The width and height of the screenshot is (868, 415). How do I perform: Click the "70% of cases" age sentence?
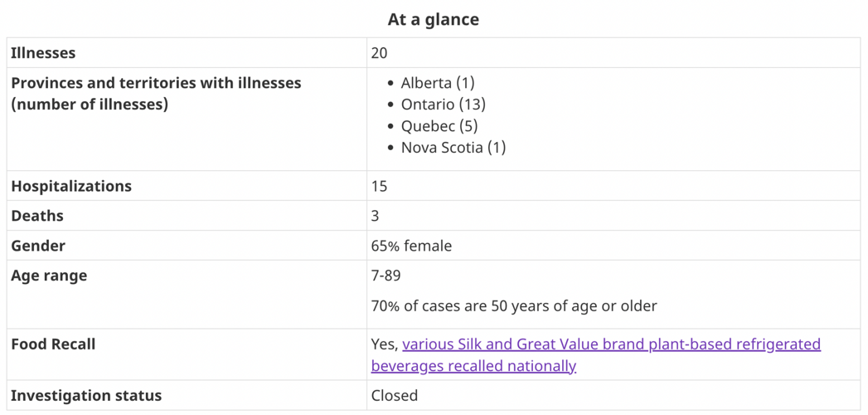(x=514, y=305)
